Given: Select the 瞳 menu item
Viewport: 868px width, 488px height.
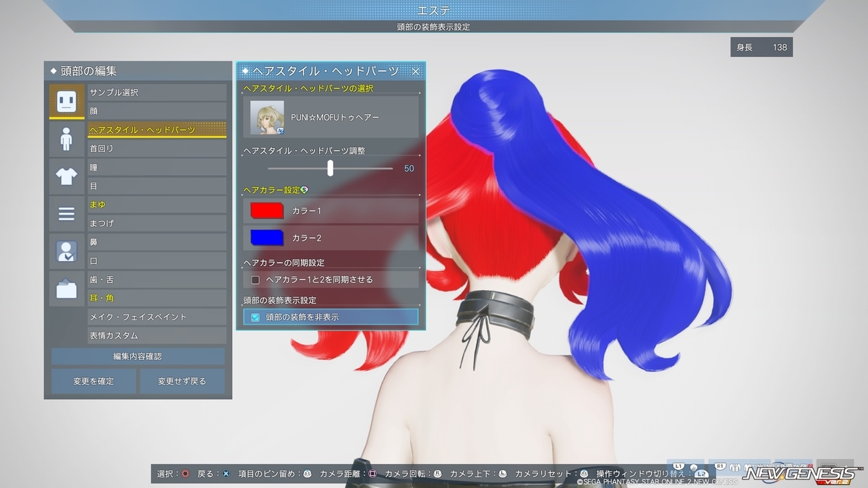Looking at the screenshot, I should coord(157,167).
